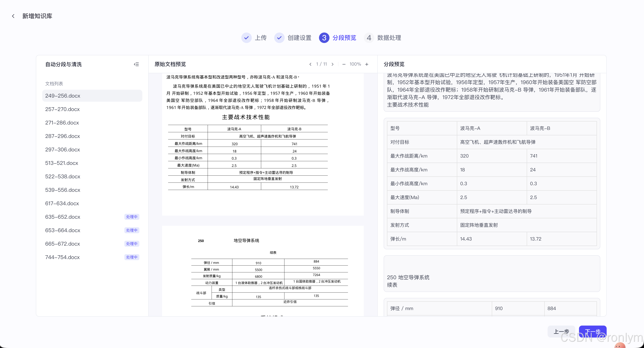Open document 513-521.docx

click(92, 163)
